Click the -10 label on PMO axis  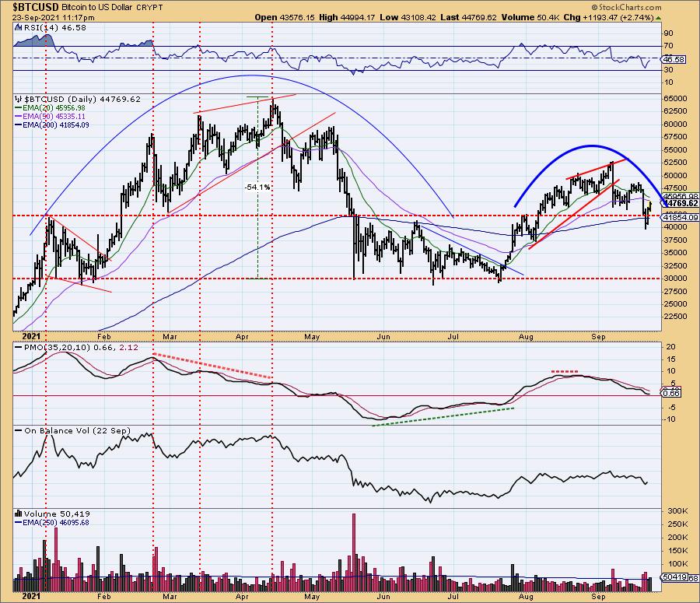point(670,419)
